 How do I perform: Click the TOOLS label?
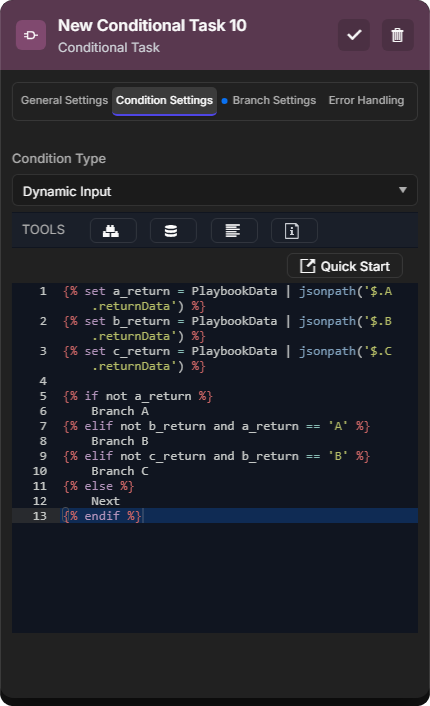(x=44, y=230)
